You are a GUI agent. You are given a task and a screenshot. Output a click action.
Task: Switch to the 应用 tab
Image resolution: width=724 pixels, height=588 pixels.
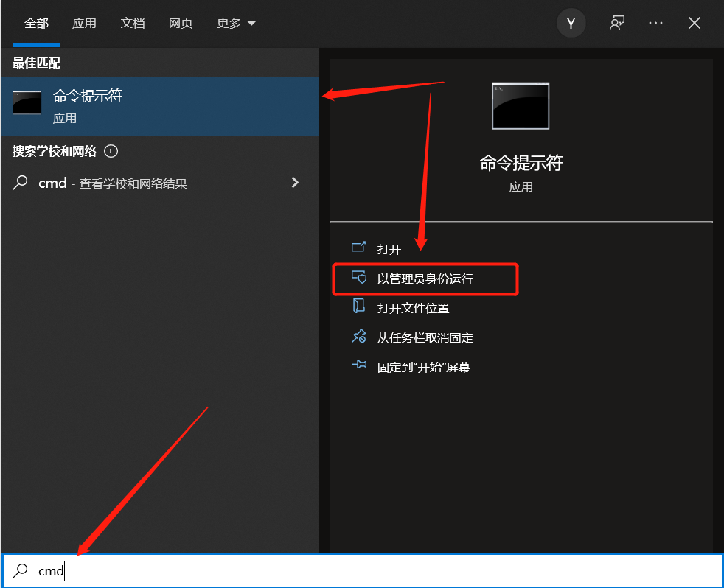tap(84, 23)
